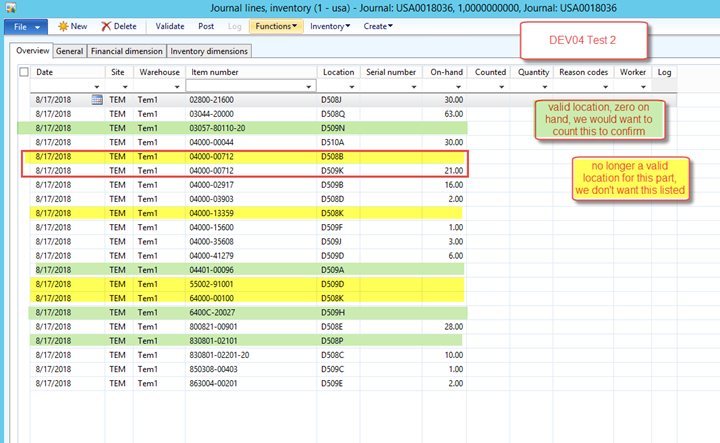The width and height of the screenshot is (720, 443).
Task: Open the Counted column filter dropdown
Action: pyautogui.click(x=501, y=87)
